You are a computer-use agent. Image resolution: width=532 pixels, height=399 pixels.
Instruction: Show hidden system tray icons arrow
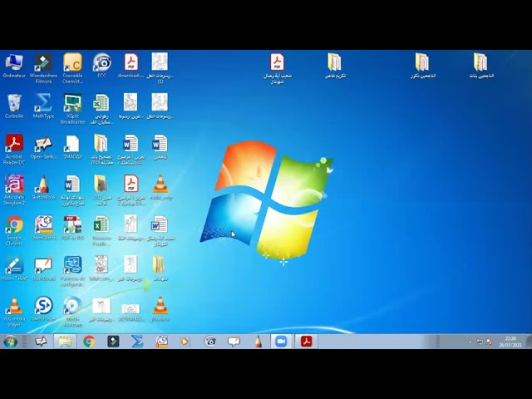(470, 342)
